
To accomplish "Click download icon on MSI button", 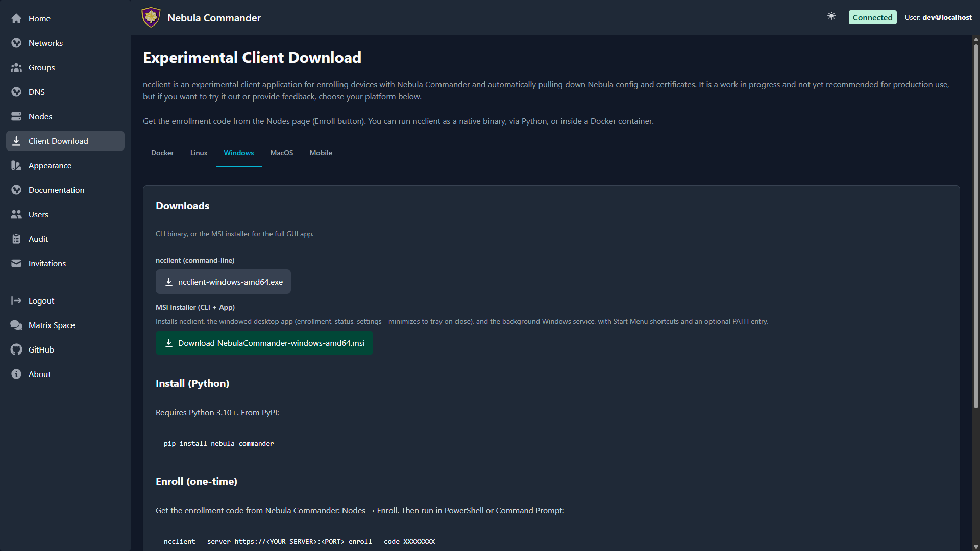I will [169, 343].
